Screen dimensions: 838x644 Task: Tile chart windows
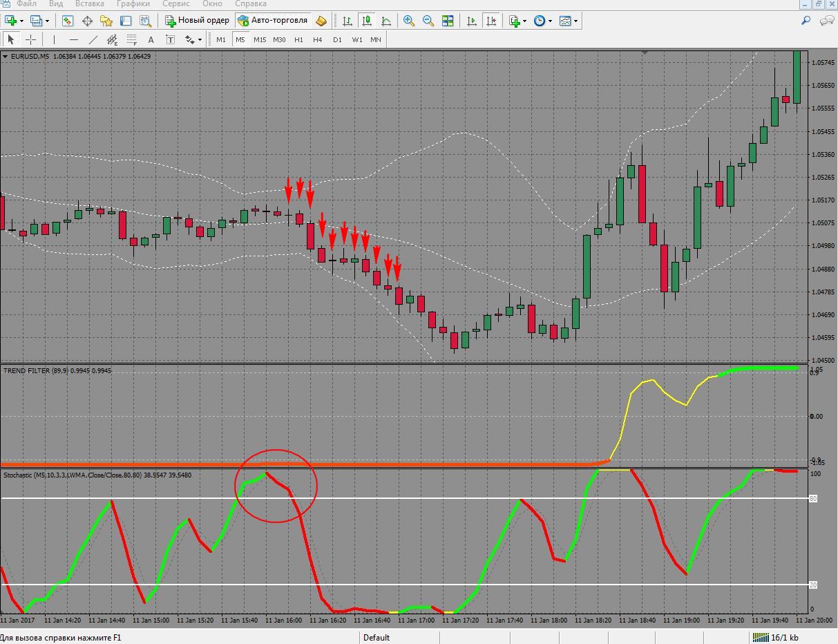[448, 21]
